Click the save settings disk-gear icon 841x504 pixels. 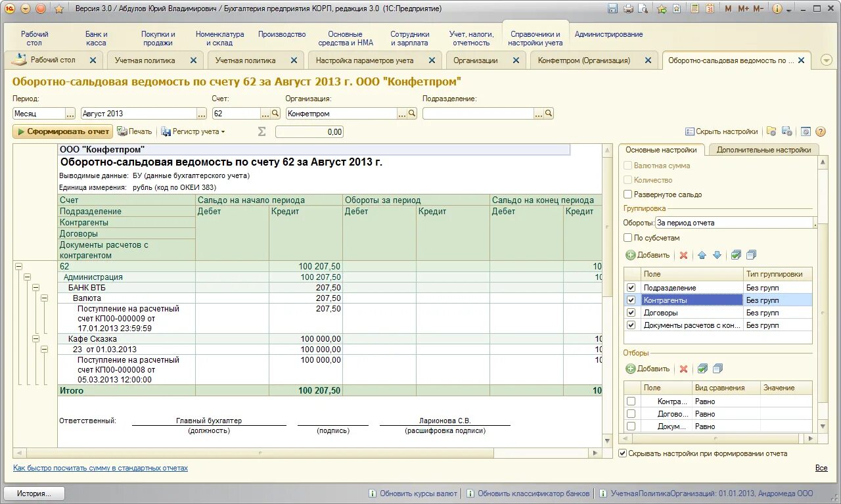click(x=786, y=131)
